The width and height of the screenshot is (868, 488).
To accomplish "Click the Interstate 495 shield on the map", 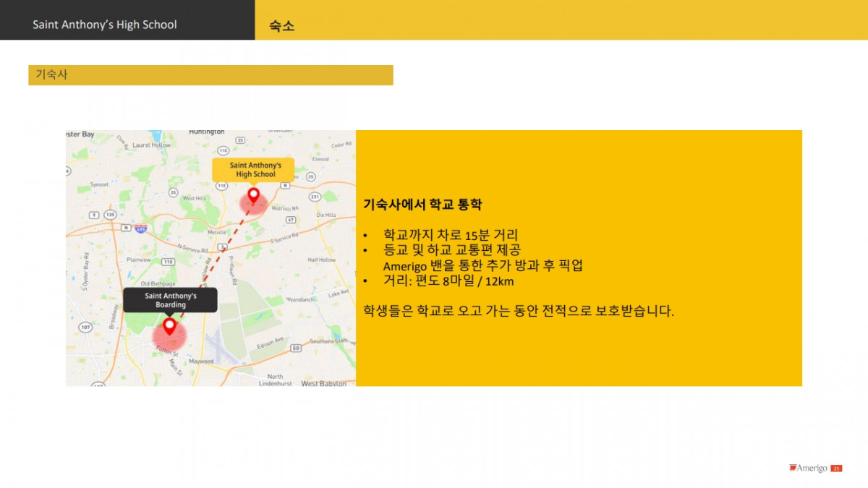I will tap(140, 228).
